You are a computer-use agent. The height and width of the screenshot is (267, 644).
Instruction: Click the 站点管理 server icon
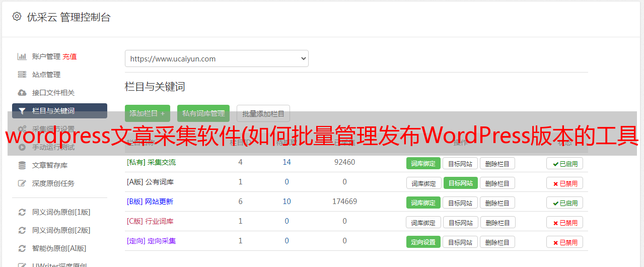point(22,75)
